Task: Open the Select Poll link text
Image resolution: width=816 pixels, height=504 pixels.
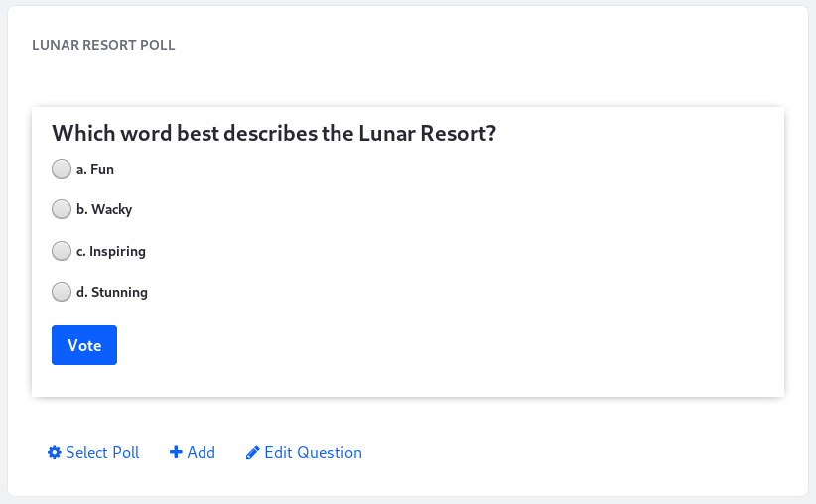Action: click(102, 453)
